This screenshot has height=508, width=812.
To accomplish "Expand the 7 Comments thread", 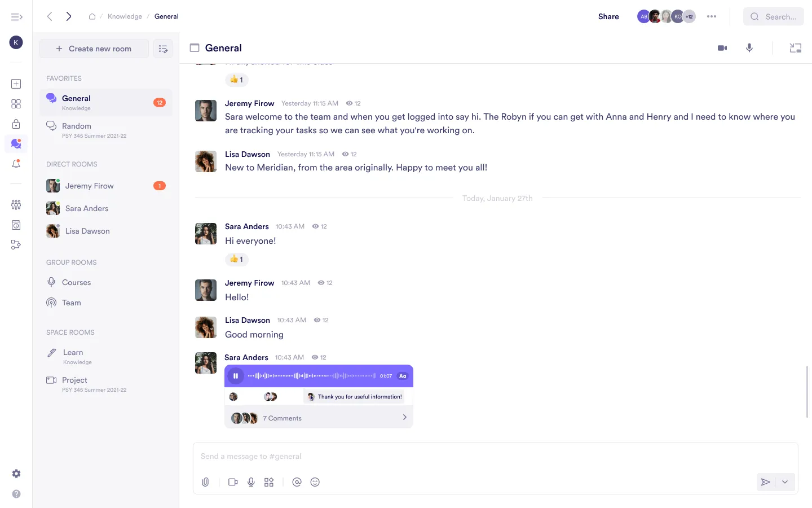I will [x=404, y=418].
